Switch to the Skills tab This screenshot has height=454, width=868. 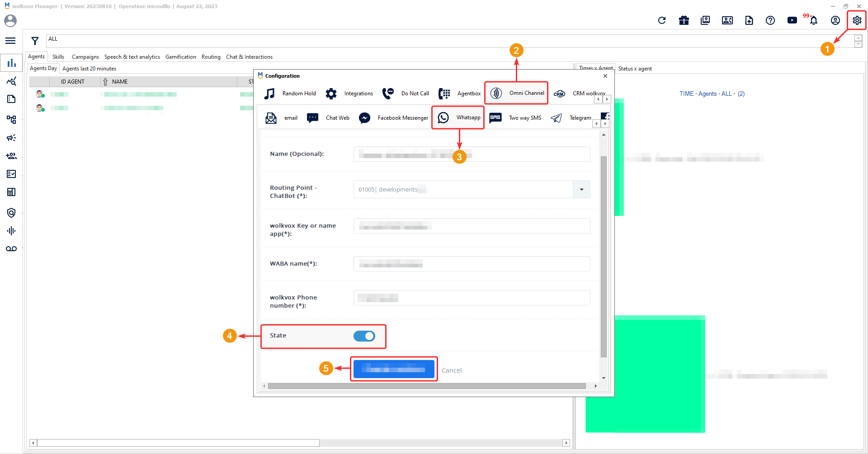click(58, 57)
